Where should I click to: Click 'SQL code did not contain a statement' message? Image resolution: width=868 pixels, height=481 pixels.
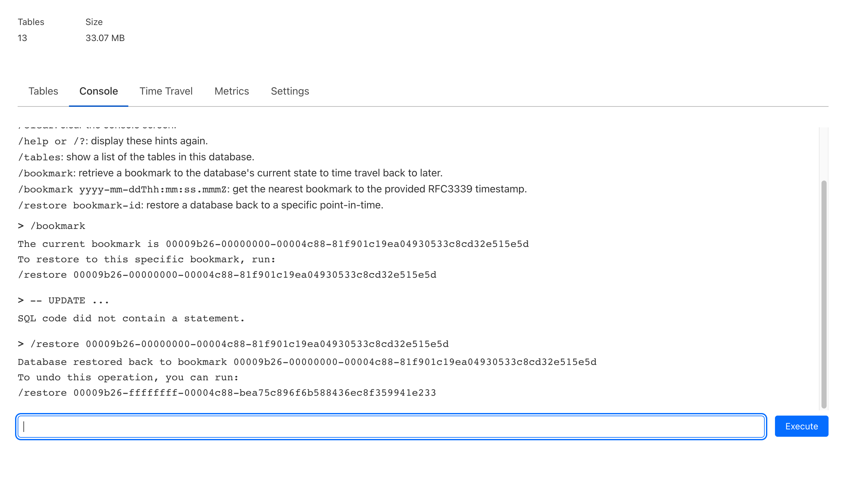coord(131,318)
